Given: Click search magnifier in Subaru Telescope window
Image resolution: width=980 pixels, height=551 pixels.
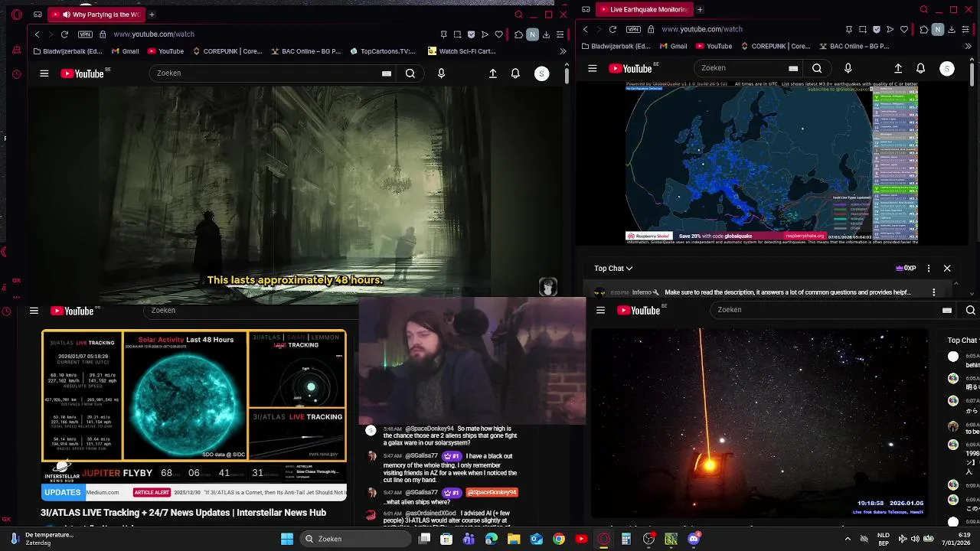Looking at the screenshot, I should (970, 310).
